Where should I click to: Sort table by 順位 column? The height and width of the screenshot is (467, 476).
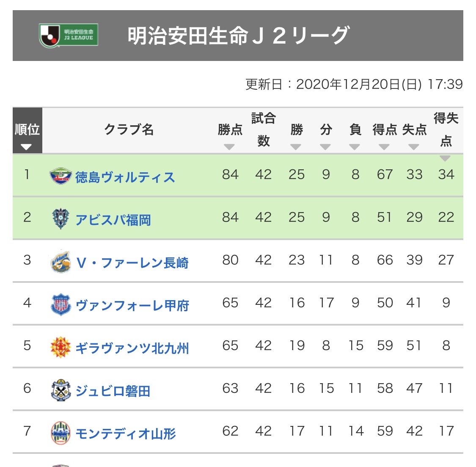pos(27,146)
